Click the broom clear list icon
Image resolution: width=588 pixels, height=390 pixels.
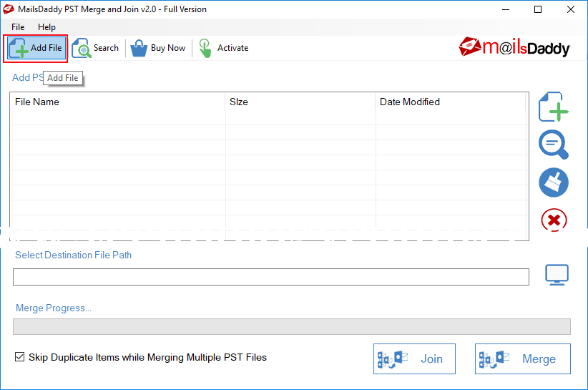[554, 182]
